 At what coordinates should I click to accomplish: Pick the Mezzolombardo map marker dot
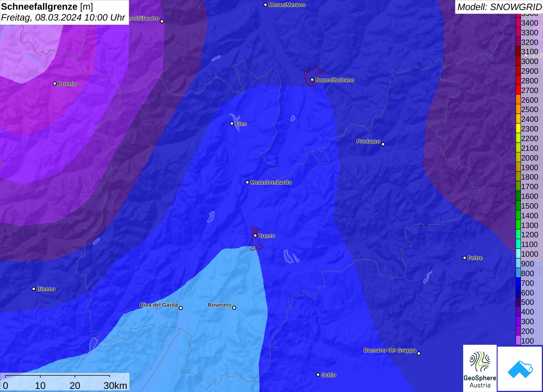[x=247, y=182]
